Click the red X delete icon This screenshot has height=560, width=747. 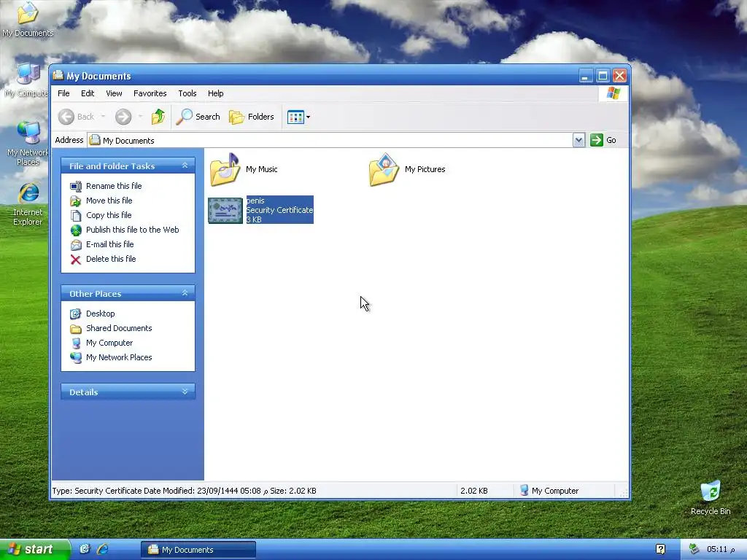tap(76, 260)
